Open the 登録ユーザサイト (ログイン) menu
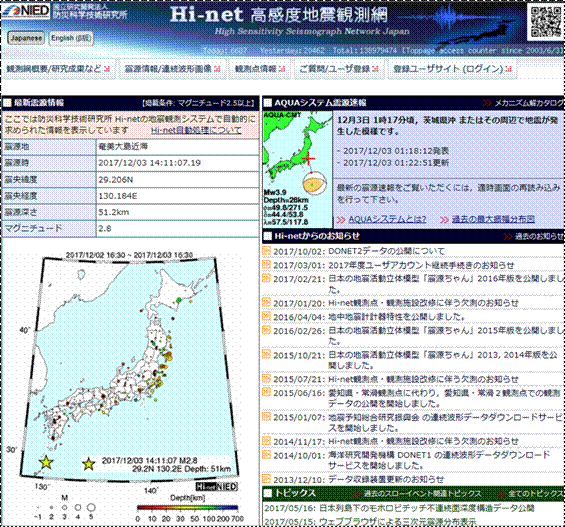The width and height of the screenshot is (565, 527). pos(452,68)
